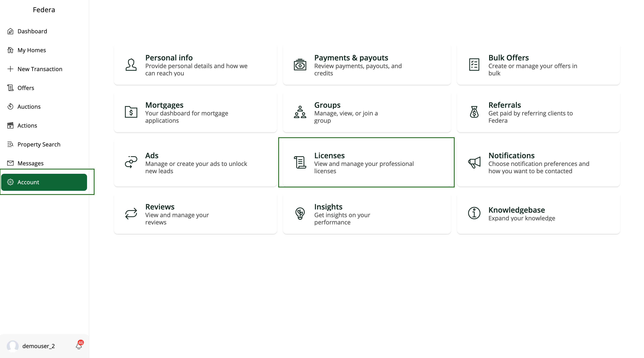Click the Groups people icon
Image resolution: width=644 pixels, height=358 pixels.
[300, 112]
